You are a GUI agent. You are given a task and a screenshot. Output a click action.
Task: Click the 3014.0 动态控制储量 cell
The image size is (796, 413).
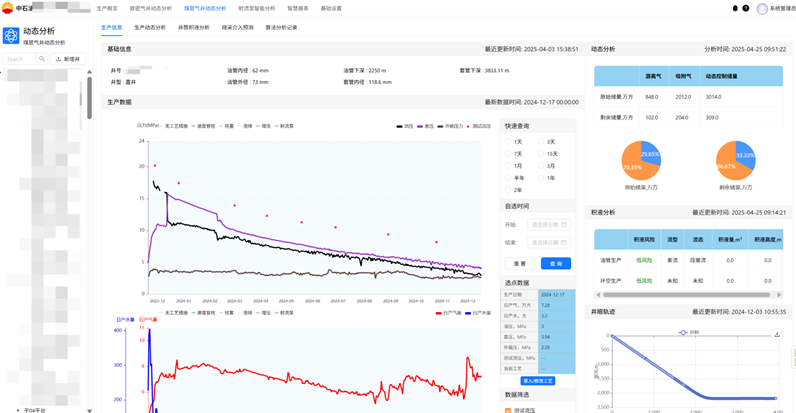713,96
